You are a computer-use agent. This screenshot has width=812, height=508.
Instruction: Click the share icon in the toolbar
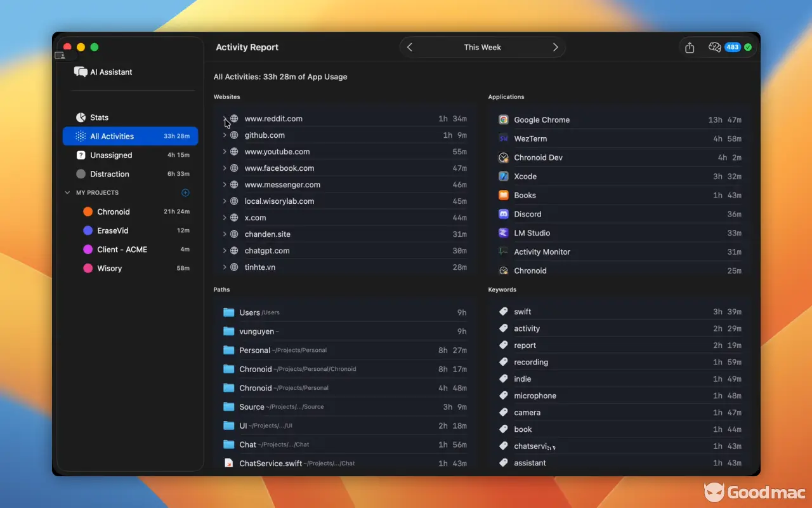[690, 48]
